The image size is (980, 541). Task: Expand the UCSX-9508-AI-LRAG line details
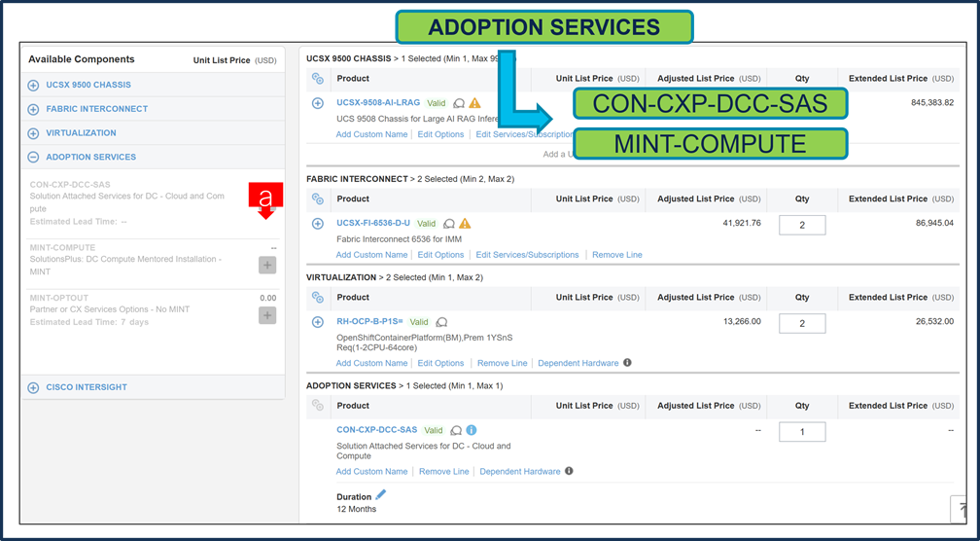tap(318, 103)
